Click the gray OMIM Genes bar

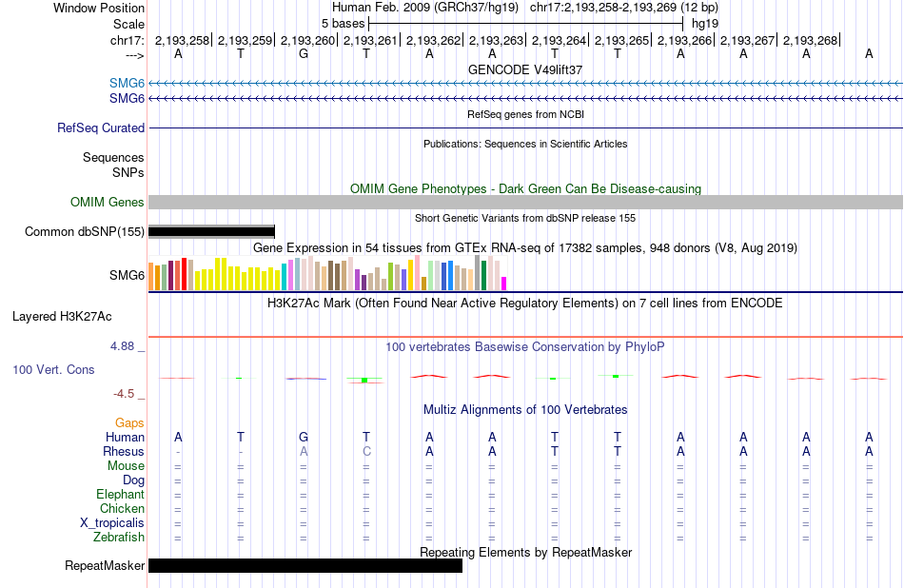click(x=525, y=202)
